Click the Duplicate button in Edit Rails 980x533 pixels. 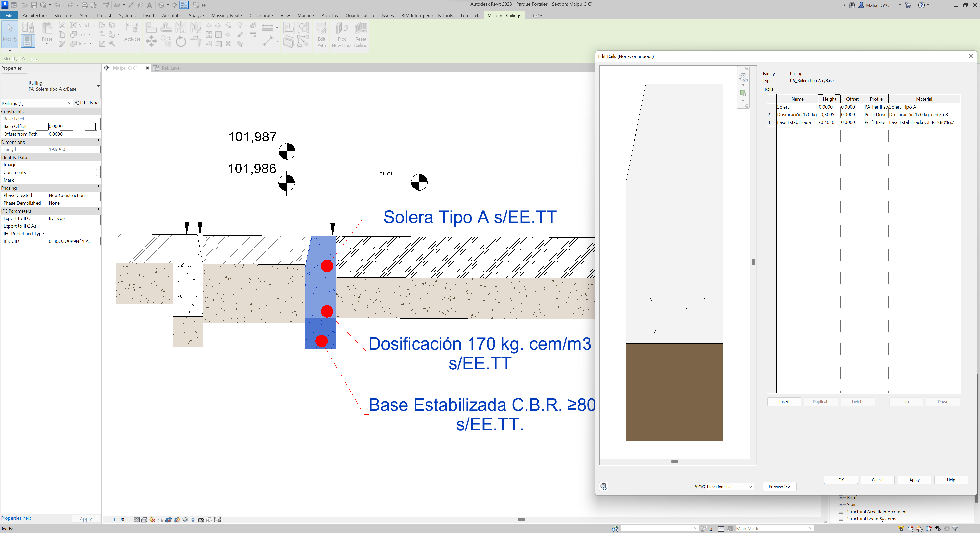point(821,401)
